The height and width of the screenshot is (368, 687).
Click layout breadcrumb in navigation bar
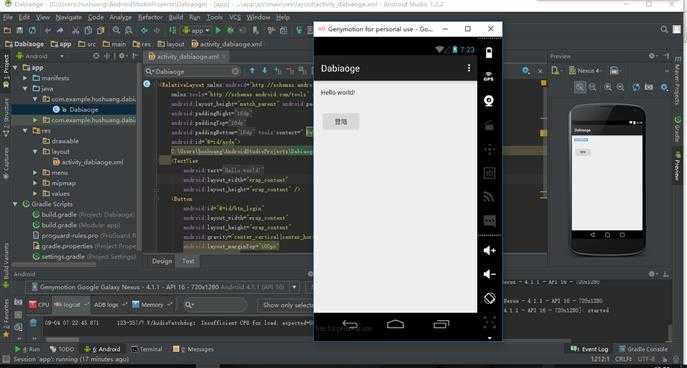click(x=171, y=44)
